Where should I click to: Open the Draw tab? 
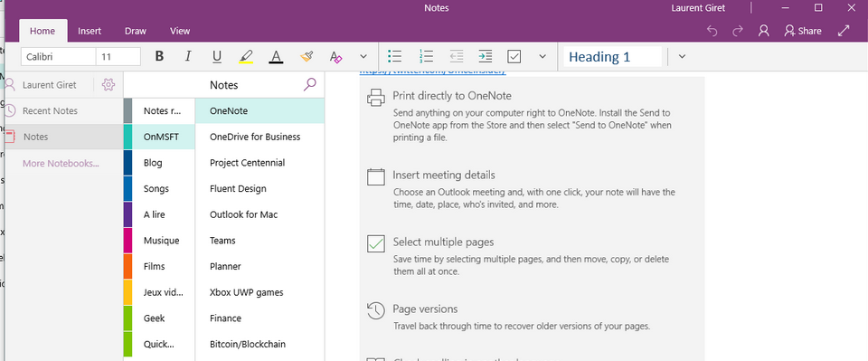coord(136,31)
